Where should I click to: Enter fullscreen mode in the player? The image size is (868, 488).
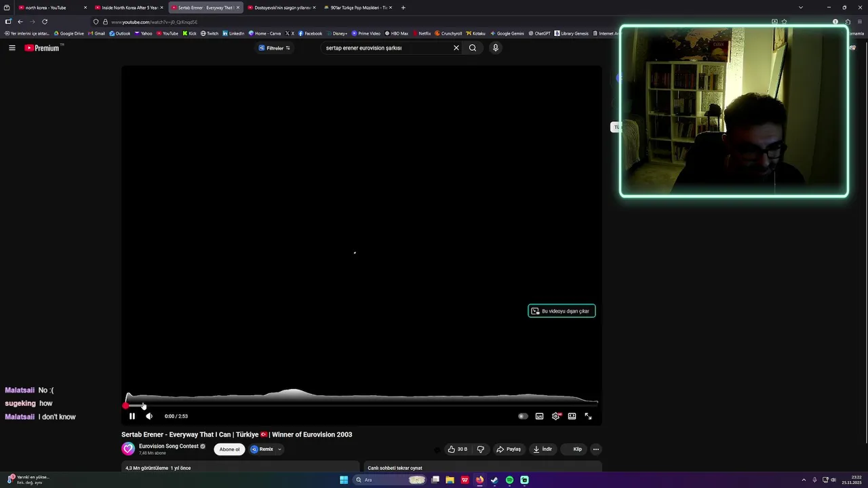point(589,416)
